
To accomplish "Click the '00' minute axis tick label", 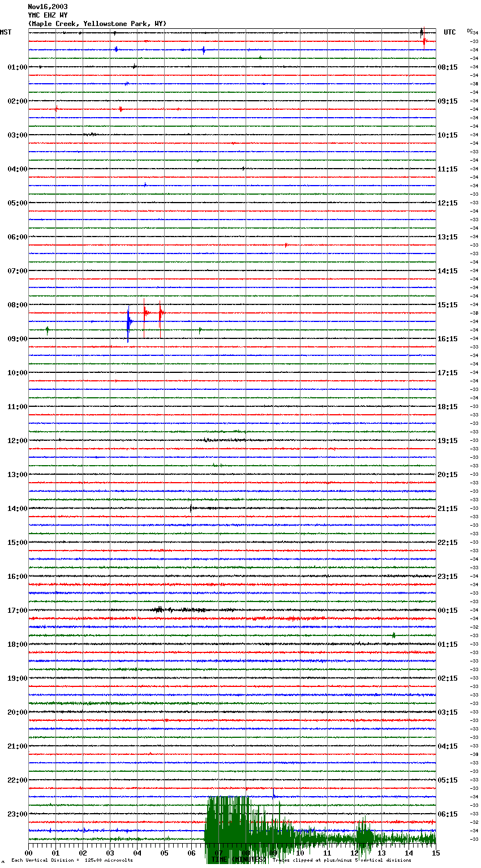I will (x=28, y=853).
